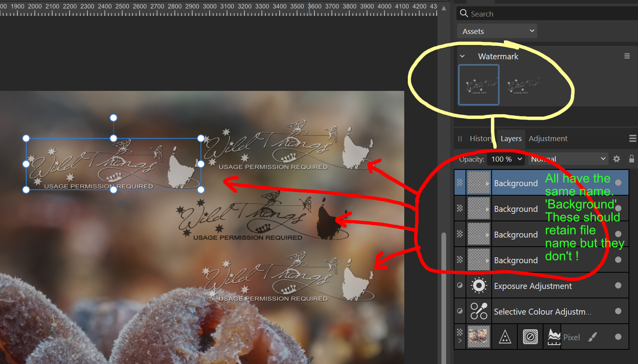Switch to the History tab

(481, 139)
